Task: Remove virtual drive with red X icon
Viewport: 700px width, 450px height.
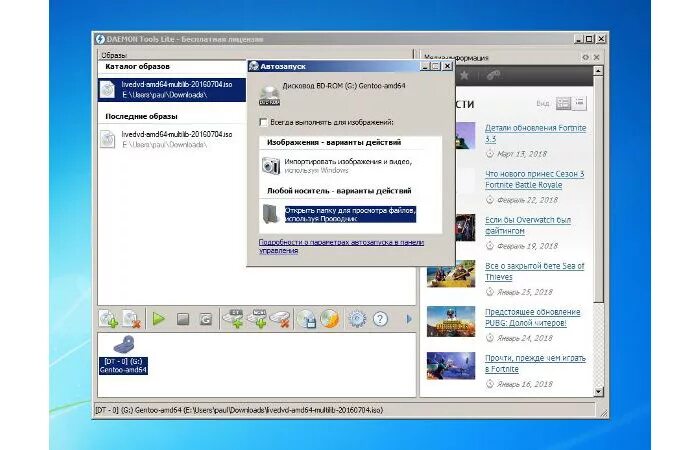Action: 280,319
